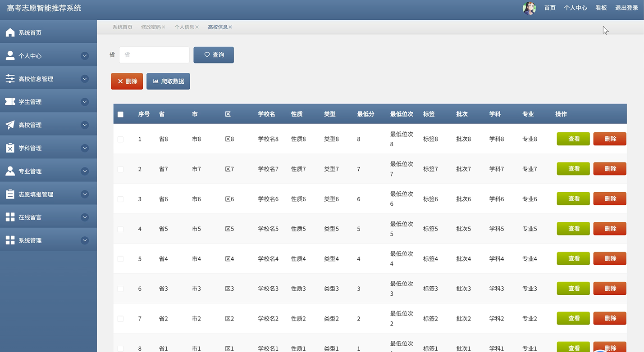Click 删除 for 学校名6 row

(x=610, y=199)
